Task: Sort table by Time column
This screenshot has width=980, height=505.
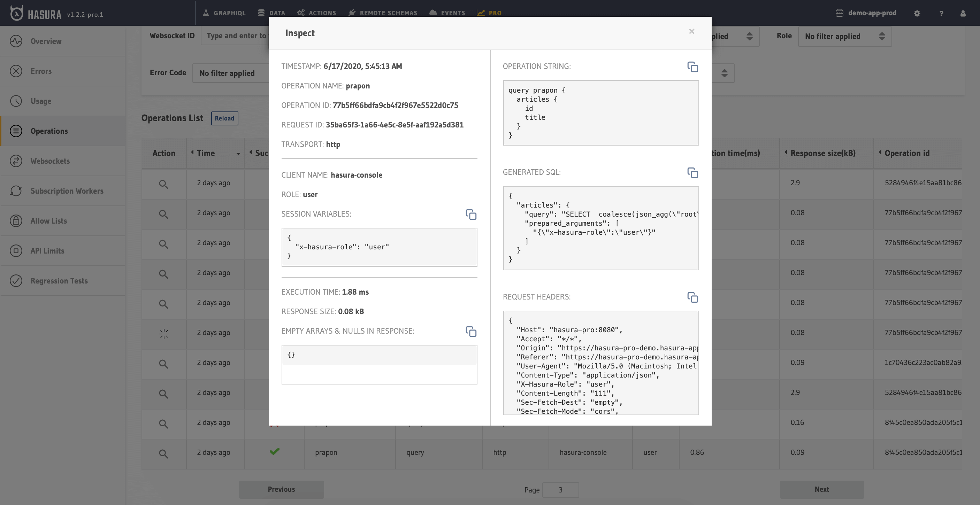Action: point(215,153)
